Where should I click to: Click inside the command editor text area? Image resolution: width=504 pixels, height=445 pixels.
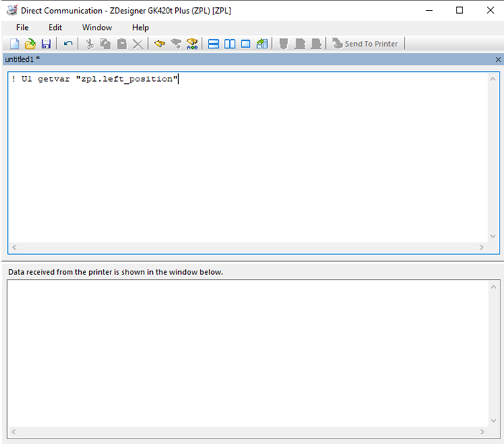pyautogui.click(x=244, y=158)
